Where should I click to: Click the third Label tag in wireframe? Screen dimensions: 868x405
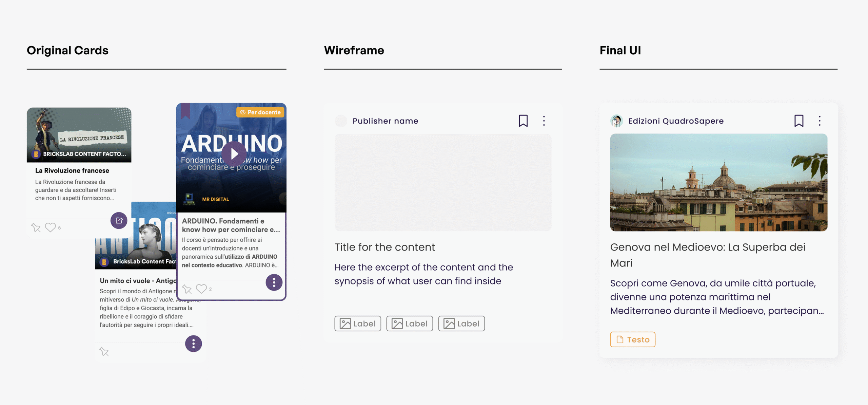tap(461, 324)
